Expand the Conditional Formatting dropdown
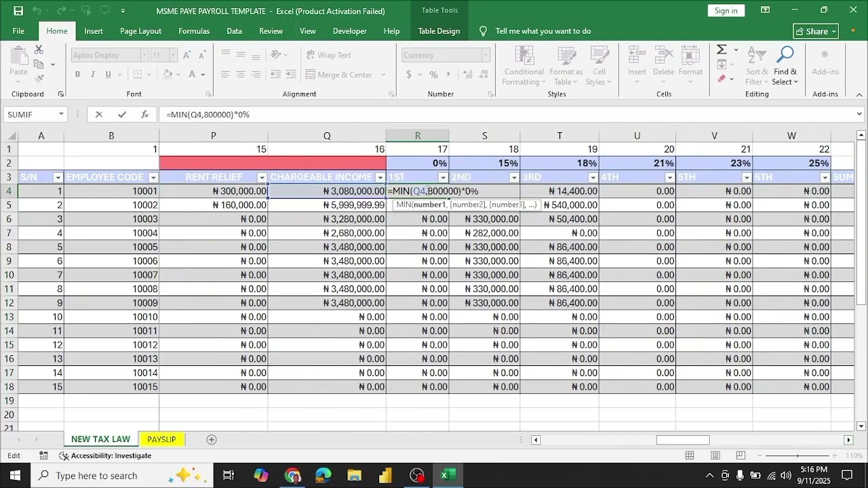868x488 pixels. pyautogui.click(x=524, y=66)
